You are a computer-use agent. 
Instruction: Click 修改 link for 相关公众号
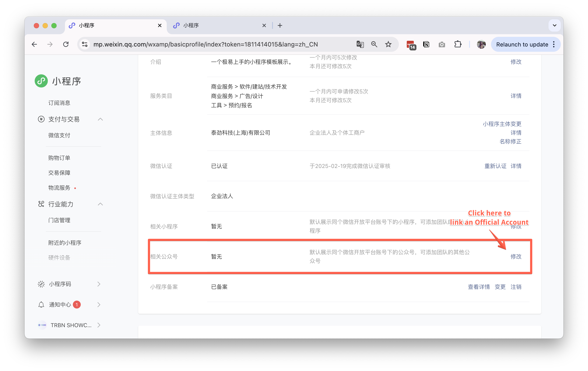click(516, 257)
